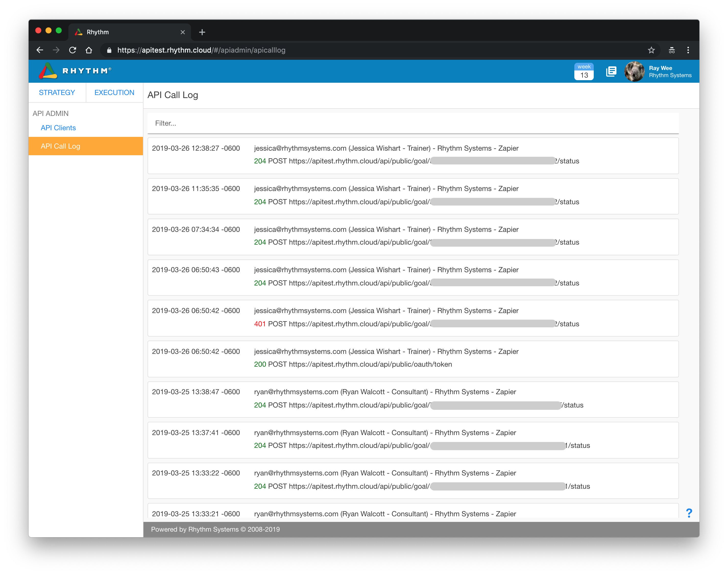Open the incognito profile icon
The height and width of the screenshot is (575, 728).
[x=672, y=50]
